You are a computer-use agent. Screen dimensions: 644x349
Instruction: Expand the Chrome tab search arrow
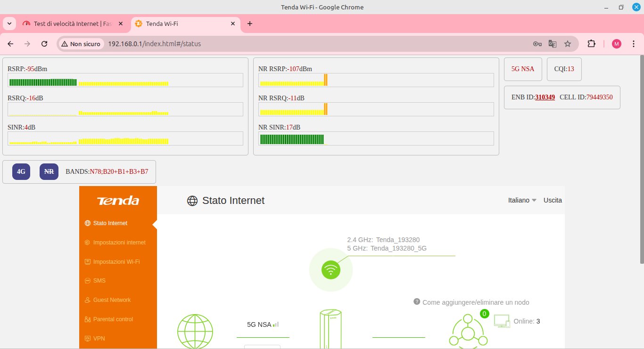(x=9, y=24)
